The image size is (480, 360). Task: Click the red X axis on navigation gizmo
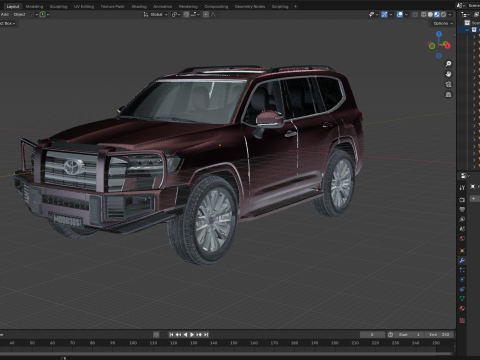[447, 46]
